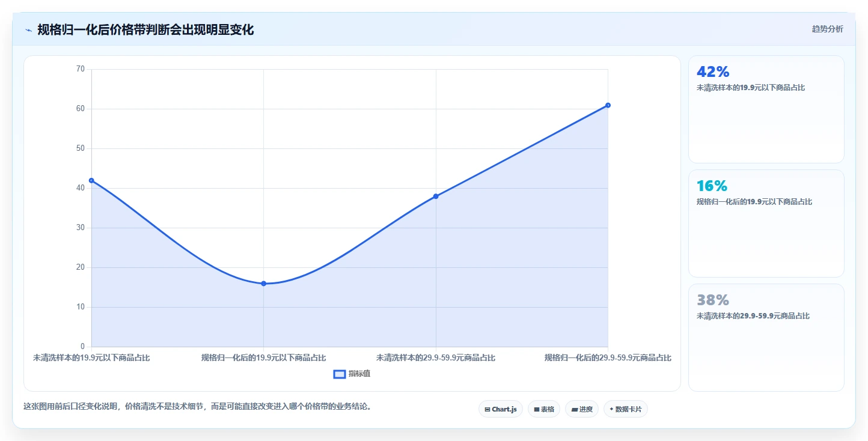Click the 指标值 legend label

[359, 374]
